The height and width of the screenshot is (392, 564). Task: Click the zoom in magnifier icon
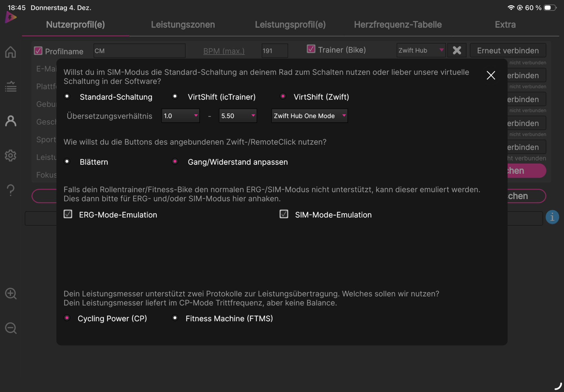[x=11, y=294]
